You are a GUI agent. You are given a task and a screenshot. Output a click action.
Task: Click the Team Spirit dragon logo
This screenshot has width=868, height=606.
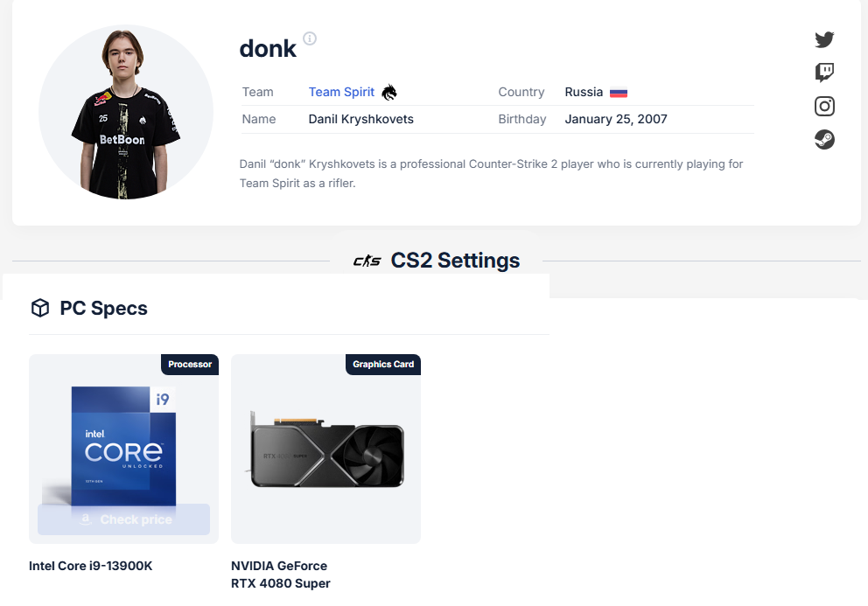tap(389, 92)
